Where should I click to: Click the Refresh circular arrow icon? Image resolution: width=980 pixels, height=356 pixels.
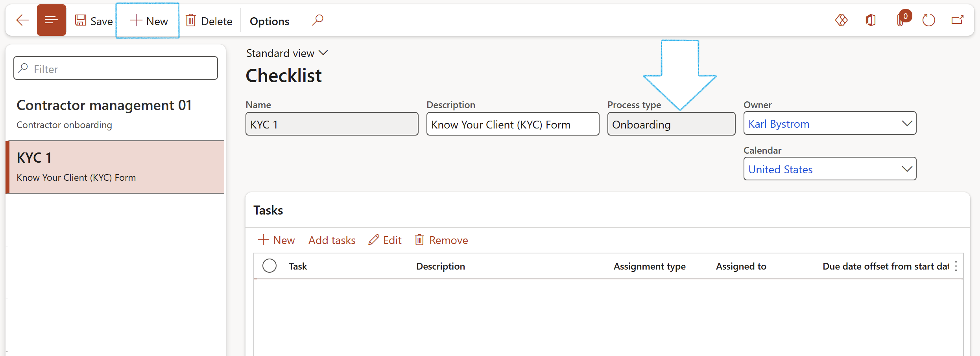[x=928, y=20]
